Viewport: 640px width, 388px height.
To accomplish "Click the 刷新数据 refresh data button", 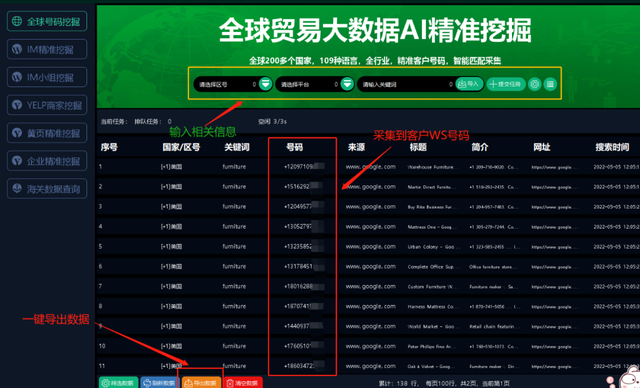I will pos(160,383).
